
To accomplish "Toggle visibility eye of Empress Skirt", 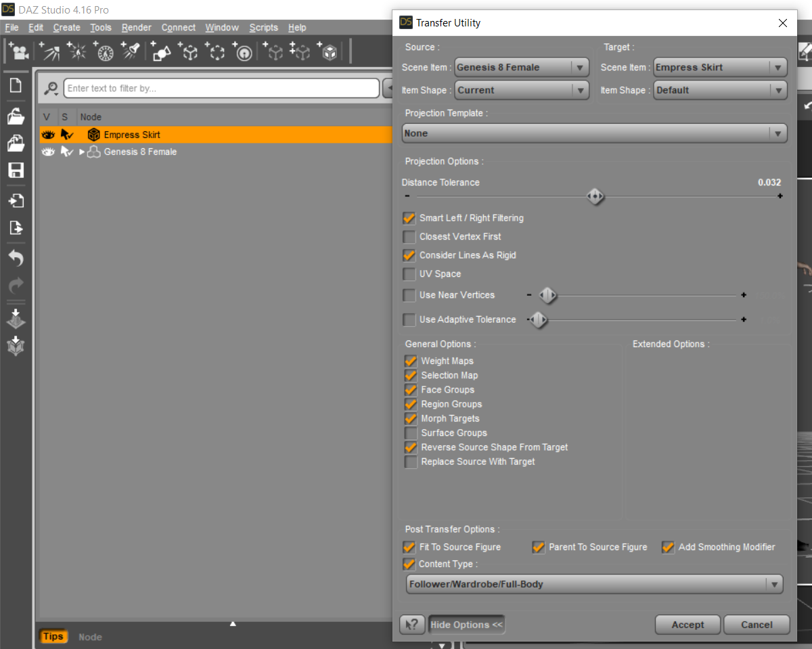I will click(47, 135).
